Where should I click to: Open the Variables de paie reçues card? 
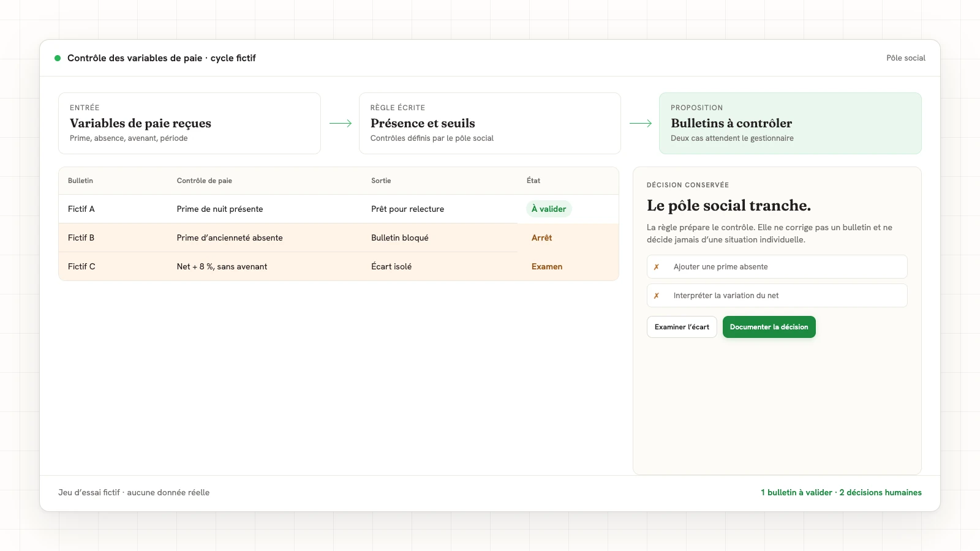(x=189, y=123)
